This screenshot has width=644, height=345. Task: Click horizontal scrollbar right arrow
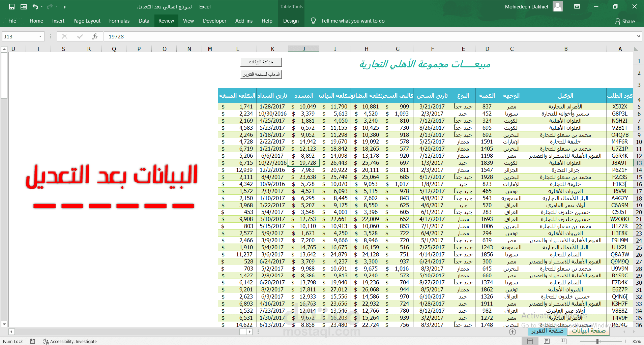click(250, 332)
